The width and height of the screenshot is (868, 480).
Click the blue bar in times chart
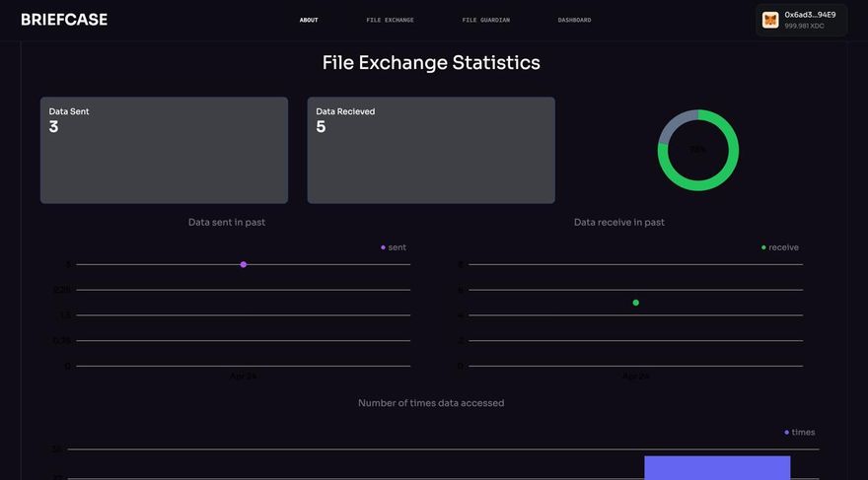717,468
